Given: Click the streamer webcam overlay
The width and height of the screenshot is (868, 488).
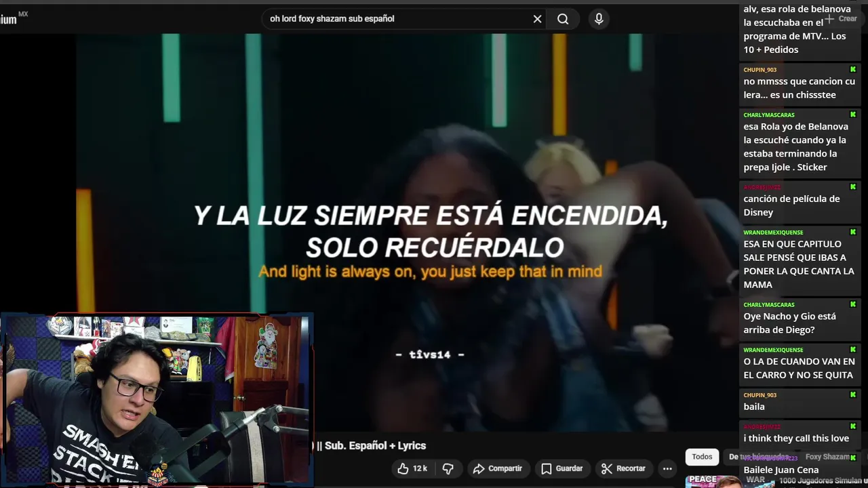Looking at the screenshot, I should [x=156, y=400].
